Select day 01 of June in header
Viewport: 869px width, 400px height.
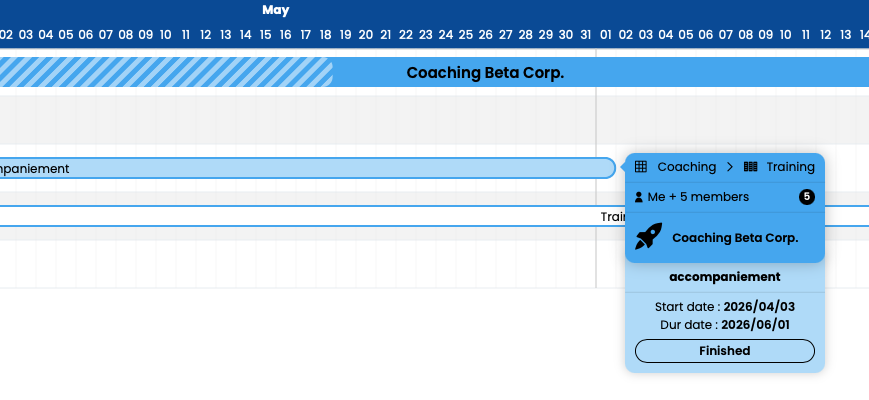[606, 35]
